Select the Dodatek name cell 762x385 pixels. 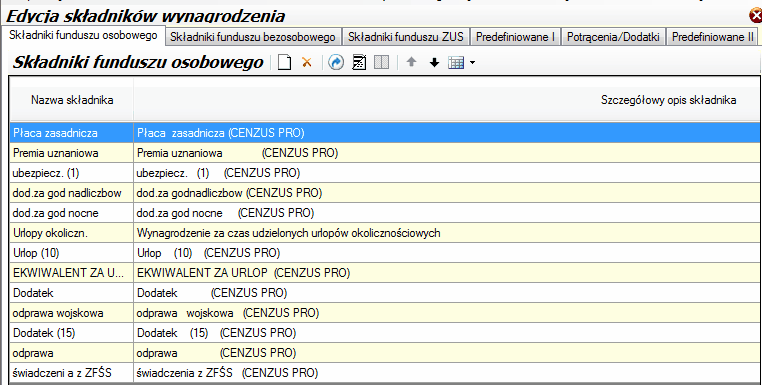coord(71,293)
